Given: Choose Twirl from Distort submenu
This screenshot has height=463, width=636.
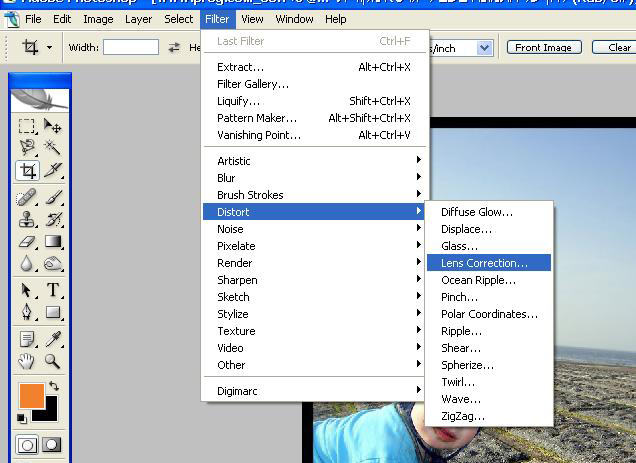Looking at the screenshot, I should [489, 382].
